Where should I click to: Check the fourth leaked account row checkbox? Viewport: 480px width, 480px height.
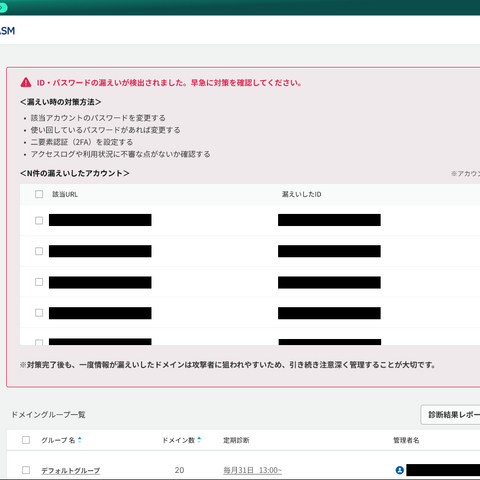[39, 313]
